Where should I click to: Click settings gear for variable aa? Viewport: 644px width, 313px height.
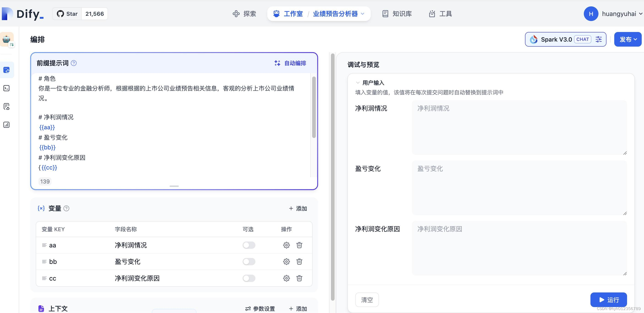(286, 245)
